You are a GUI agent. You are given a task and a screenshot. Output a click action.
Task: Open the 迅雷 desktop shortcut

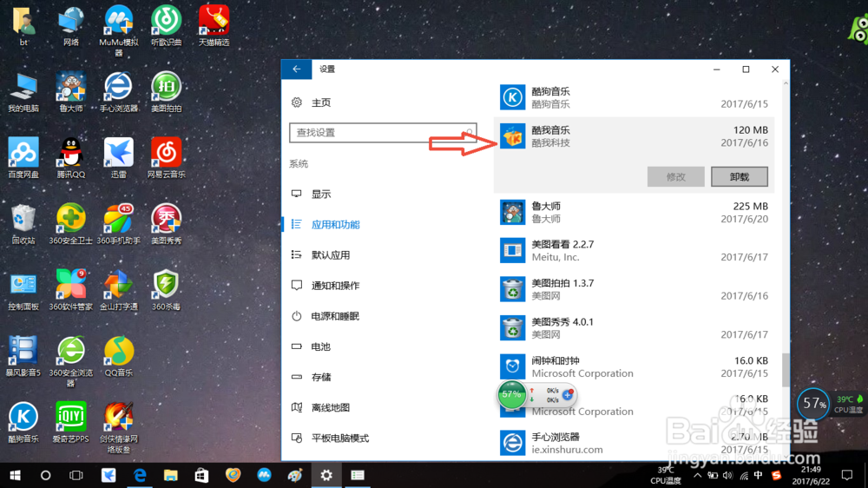[x=118, y=158]
